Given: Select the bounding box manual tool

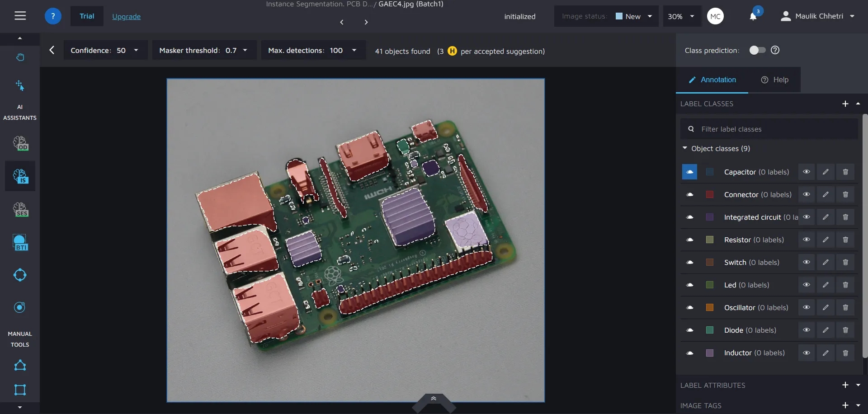Looking at the screenshot, I should 20,390.
